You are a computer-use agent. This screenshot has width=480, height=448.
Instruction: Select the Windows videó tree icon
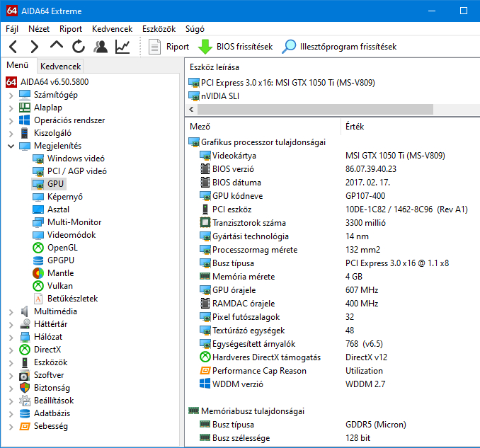pyautogui.click(x=38, y=159)
